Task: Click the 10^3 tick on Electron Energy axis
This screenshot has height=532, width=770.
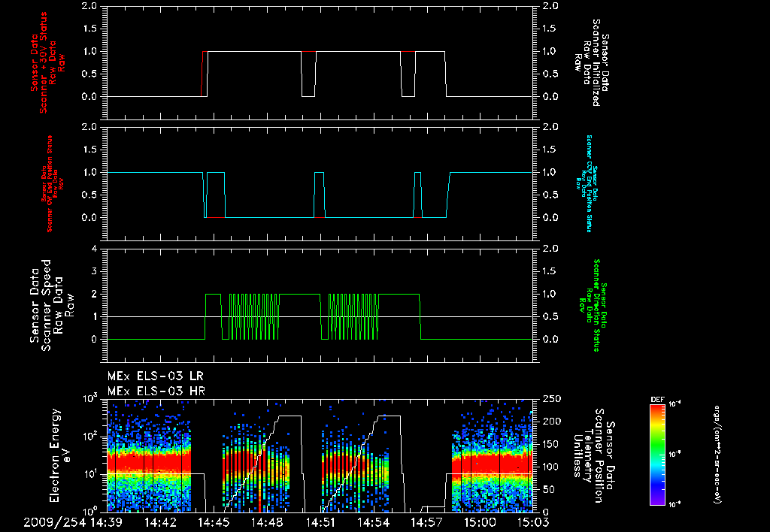Action: (x=90, y=397)
